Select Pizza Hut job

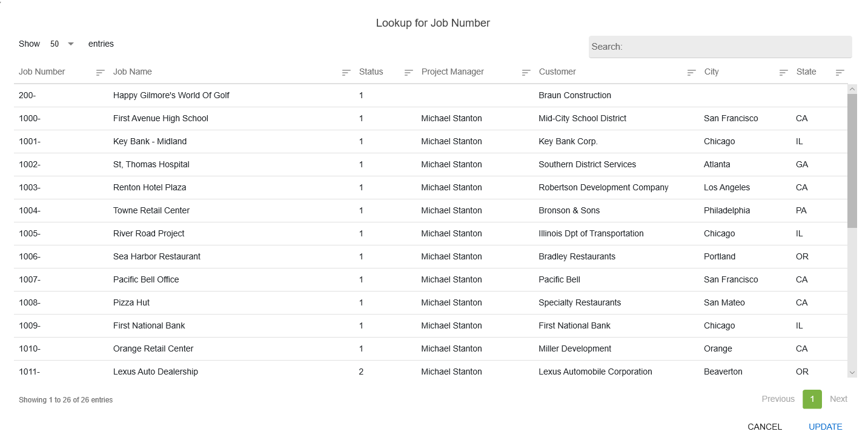[x=131, y=302]
